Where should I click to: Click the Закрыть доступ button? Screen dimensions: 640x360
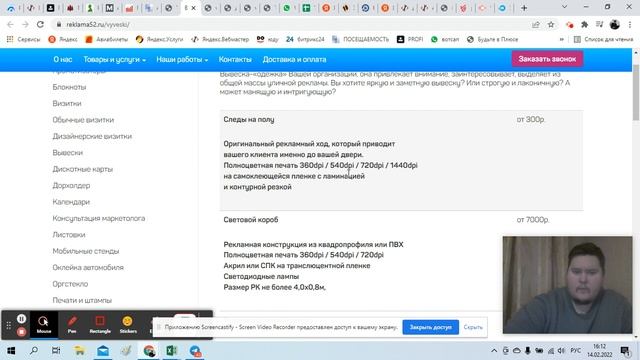click(431, 327)
